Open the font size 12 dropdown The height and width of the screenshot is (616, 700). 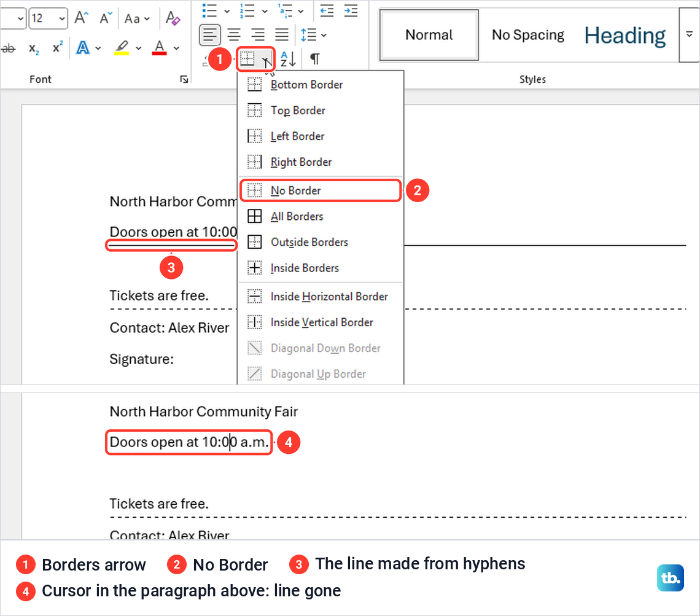pos(62,19)
